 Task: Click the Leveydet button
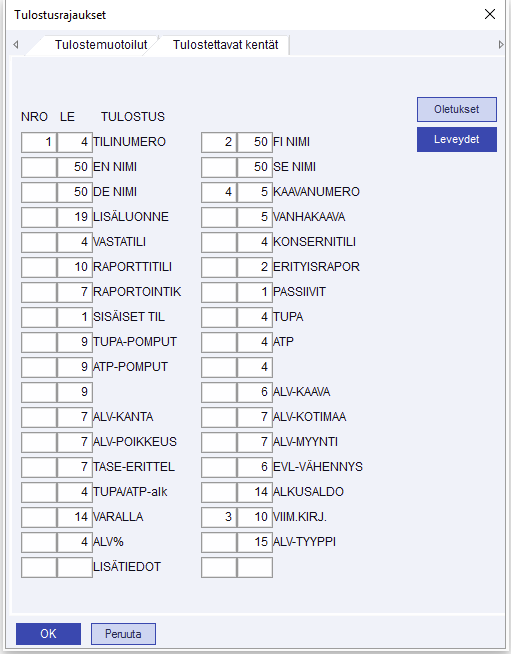[x=457, y=139]
